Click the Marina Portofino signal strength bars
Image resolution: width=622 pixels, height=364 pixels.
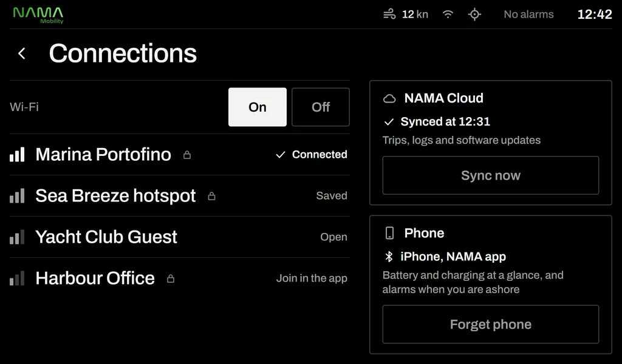17,155
